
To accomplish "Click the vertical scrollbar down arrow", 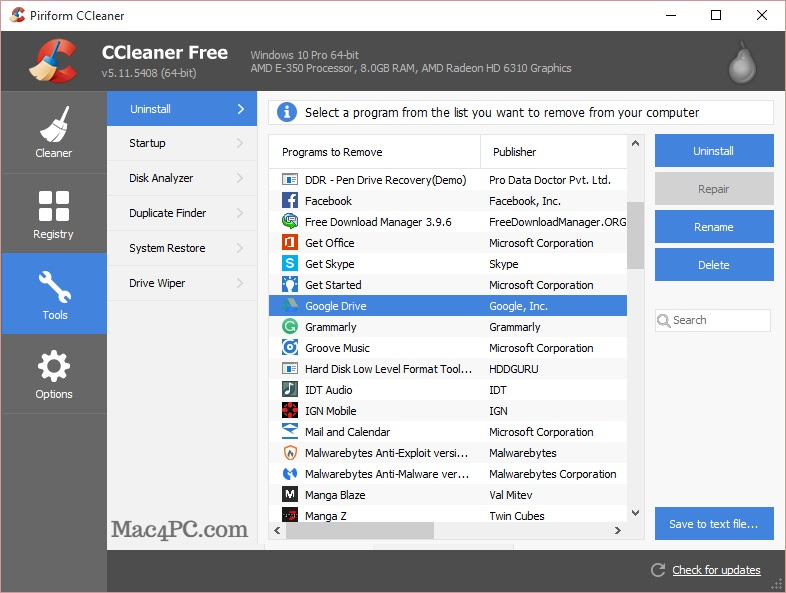I will (x=635, y=513).
